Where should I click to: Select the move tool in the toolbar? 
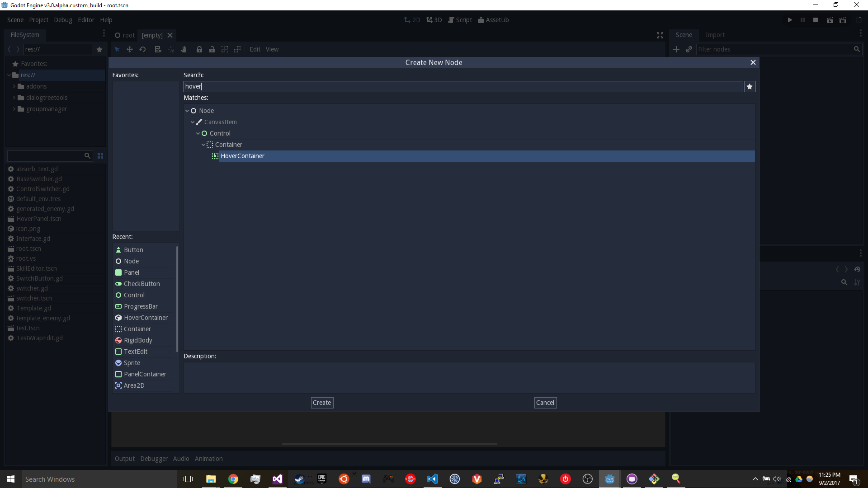[130, 49]
